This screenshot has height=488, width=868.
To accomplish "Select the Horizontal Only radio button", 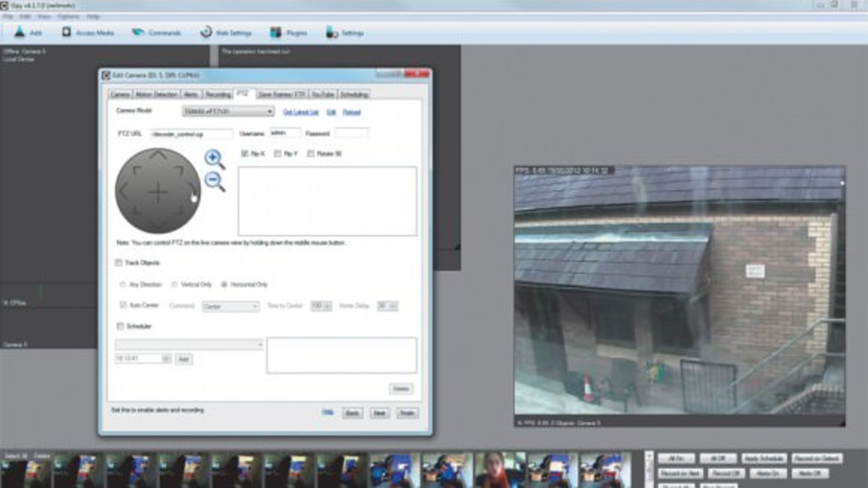I will 224,284.
